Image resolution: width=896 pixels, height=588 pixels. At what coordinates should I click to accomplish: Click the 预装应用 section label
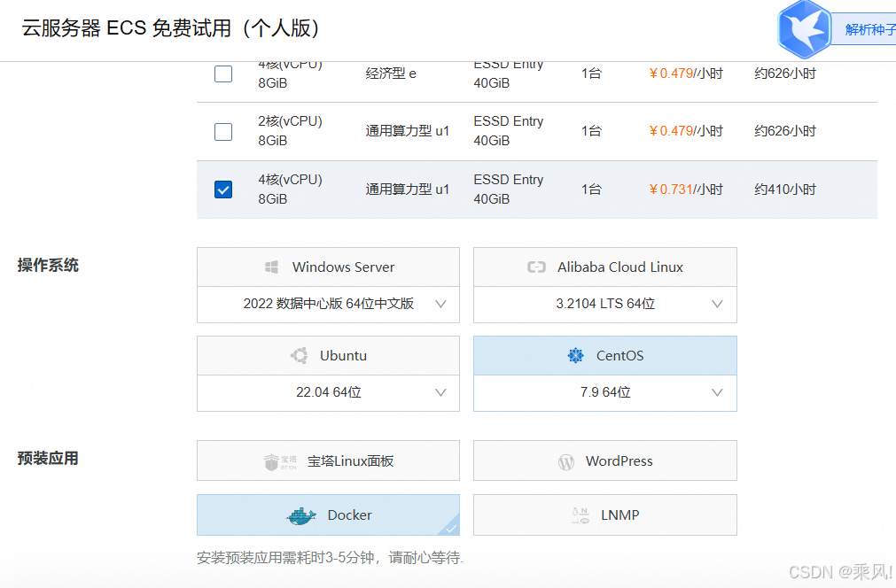coord(48,459)
